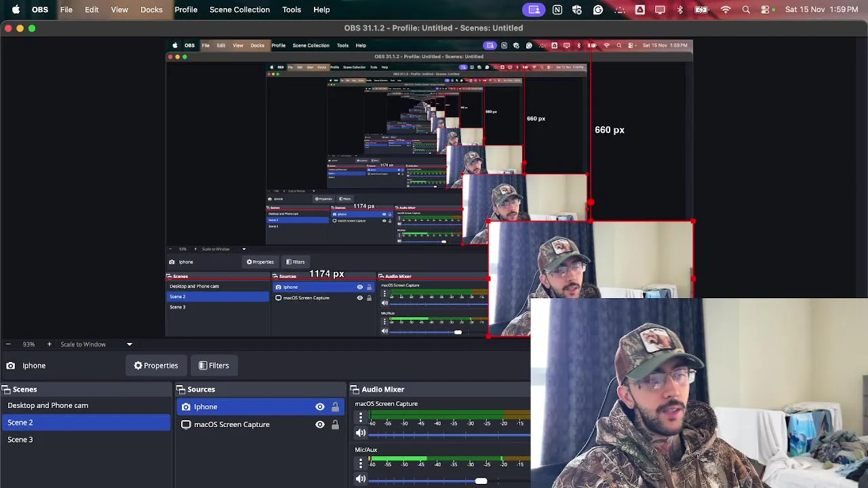Click the Sources dock header icon
The width and height of the screenshot is (868, 488).
[180, 389]
